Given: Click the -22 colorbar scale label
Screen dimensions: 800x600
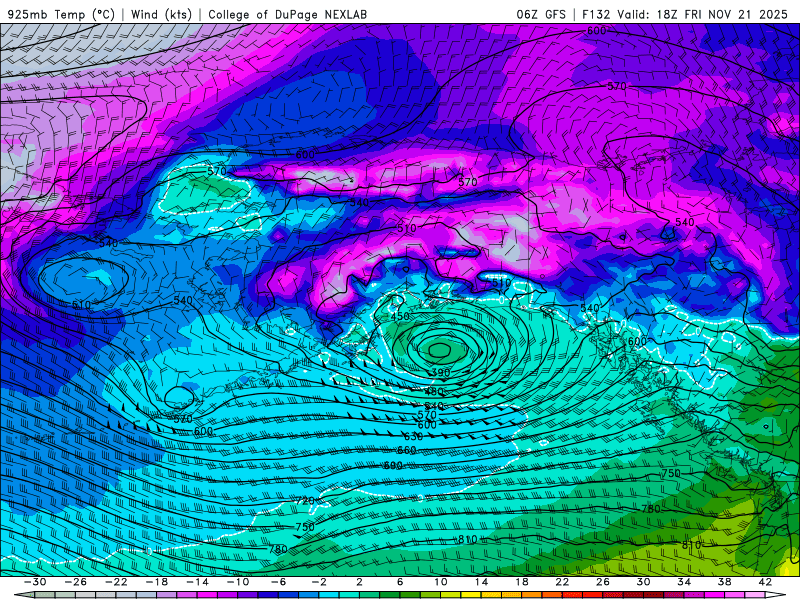Looking at the screenshot, I should tap(116, 582).
